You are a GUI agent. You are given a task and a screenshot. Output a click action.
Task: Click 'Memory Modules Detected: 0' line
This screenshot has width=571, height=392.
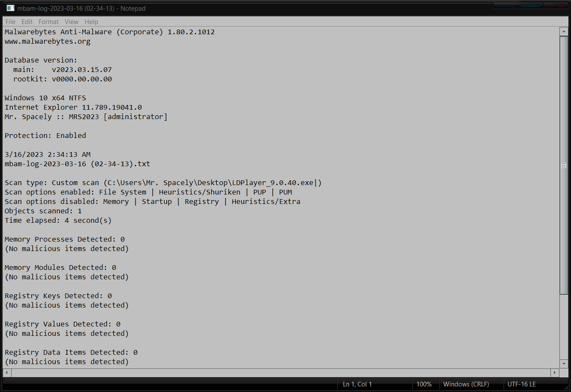[x=60, y=268]
